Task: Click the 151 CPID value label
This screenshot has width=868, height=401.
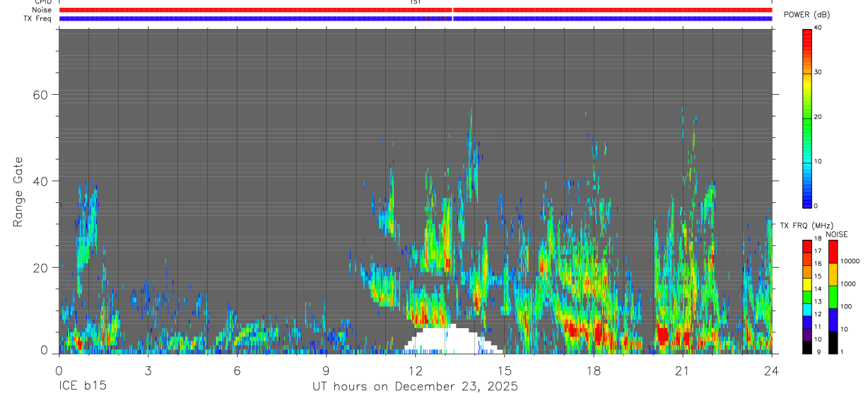Action: click(415, 2)
